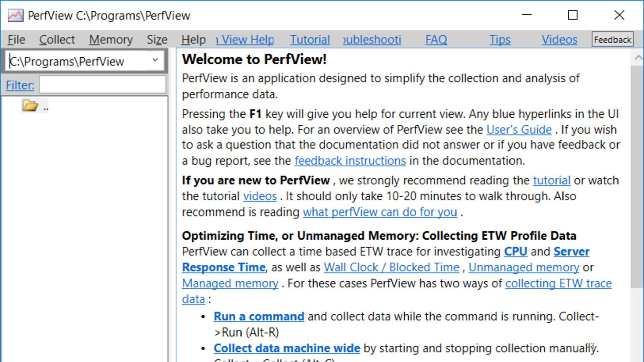Open the Videos link in toolbar
Screen dimensions: 644x362
point(559,40)
